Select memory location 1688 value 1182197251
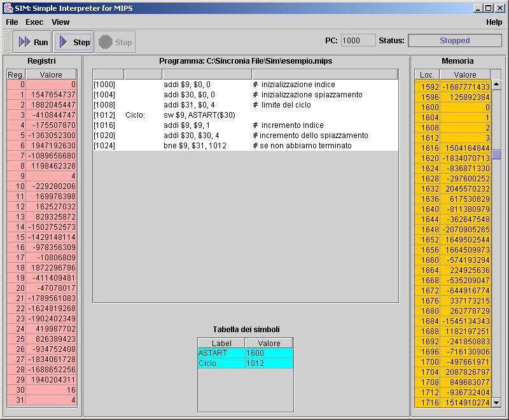 click(x=465, y=332)
